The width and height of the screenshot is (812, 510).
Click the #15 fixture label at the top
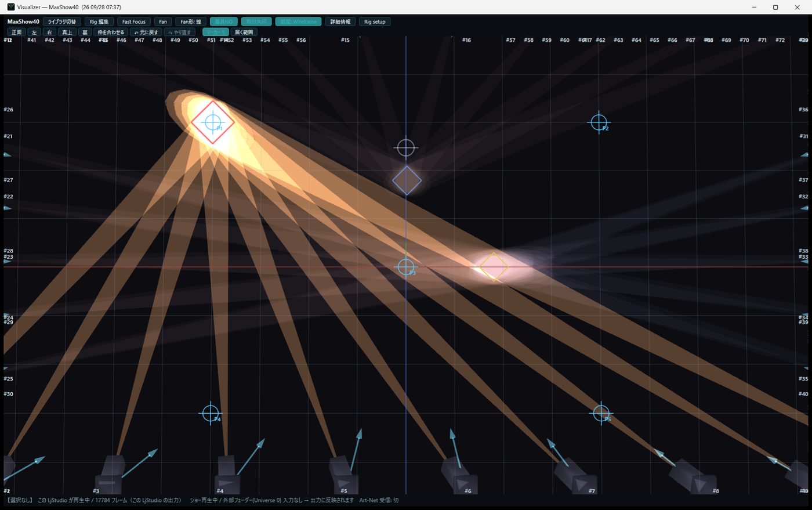click(x=345, y=40)
